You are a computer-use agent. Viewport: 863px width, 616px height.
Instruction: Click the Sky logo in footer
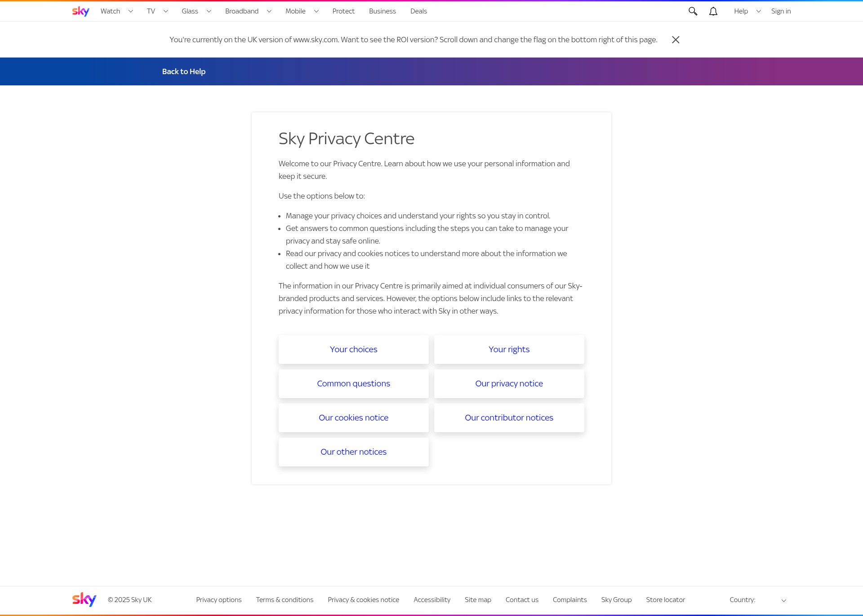click(x=85, y=599)
